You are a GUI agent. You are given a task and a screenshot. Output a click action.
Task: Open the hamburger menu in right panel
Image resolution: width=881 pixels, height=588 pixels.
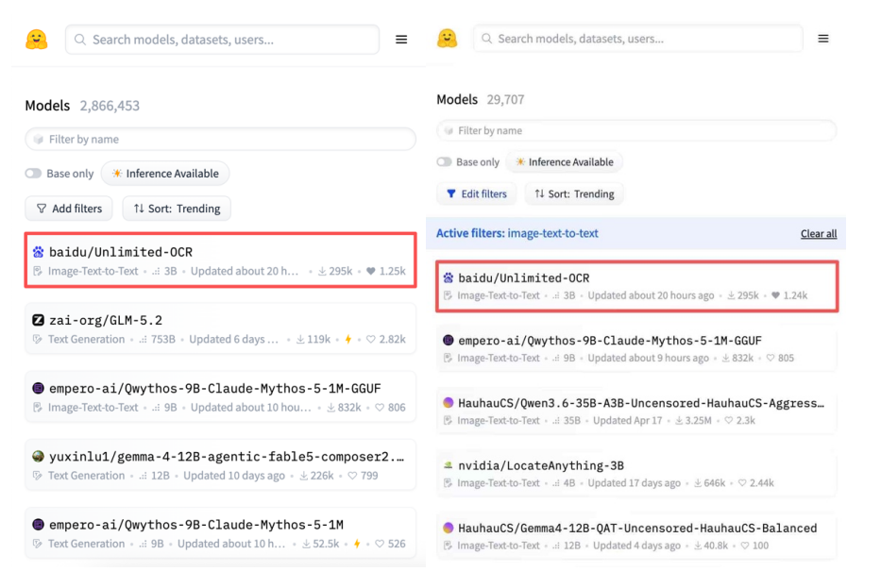pyautogui.click(x=823, y=38)
